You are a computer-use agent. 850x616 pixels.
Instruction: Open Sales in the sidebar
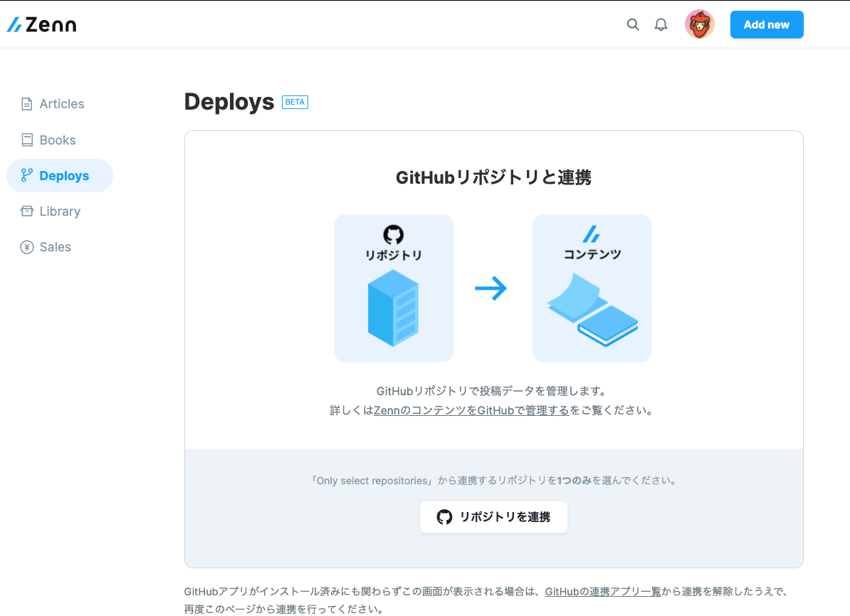[x=46, y=246]
